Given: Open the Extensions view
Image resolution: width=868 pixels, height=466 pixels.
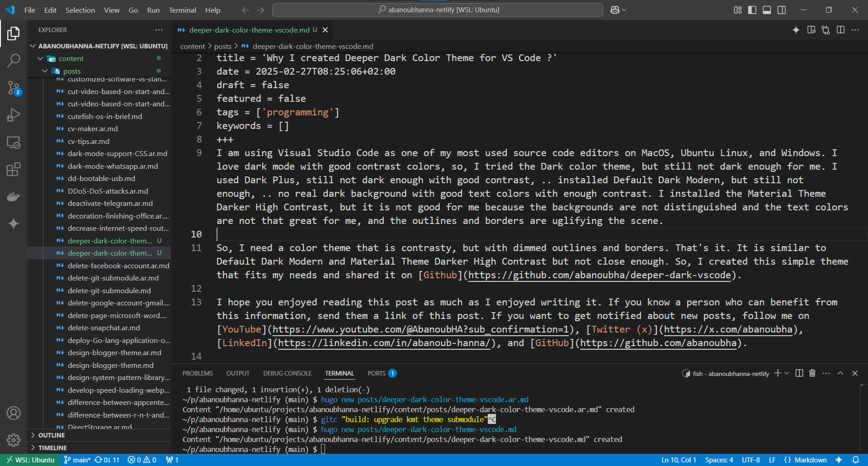Looking at the screenshot, I should pyautogui.click(x=14, y=170).
